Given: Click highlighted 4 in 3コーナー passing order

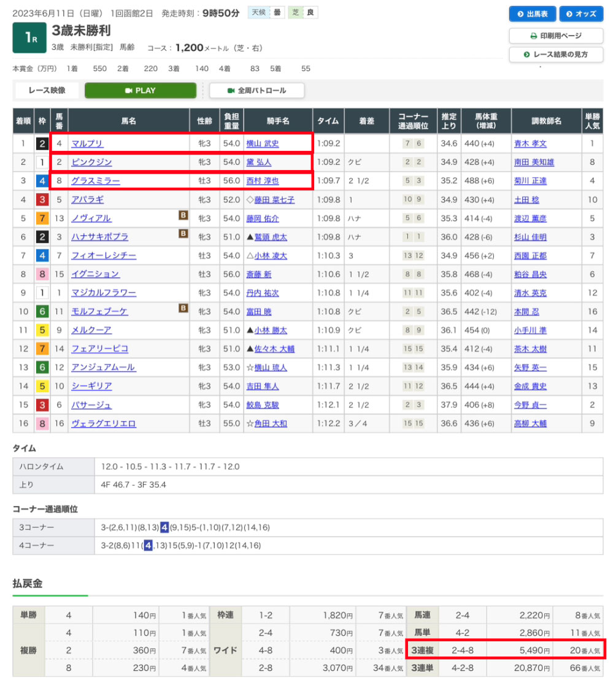Looking at the screenshot, I should point(164,527).
